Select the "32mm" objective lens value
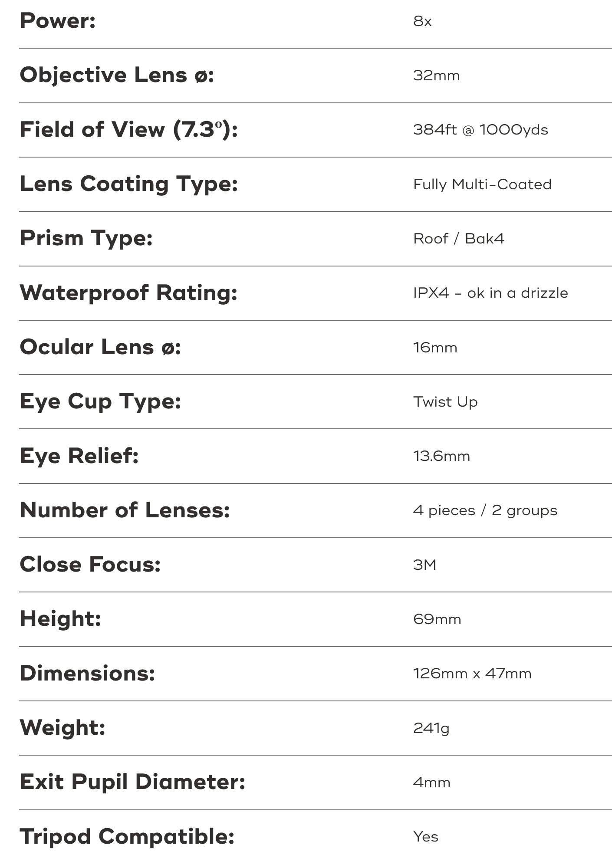Screen dimensions: 612x868 pyautogui.click(x=436, y=76)
